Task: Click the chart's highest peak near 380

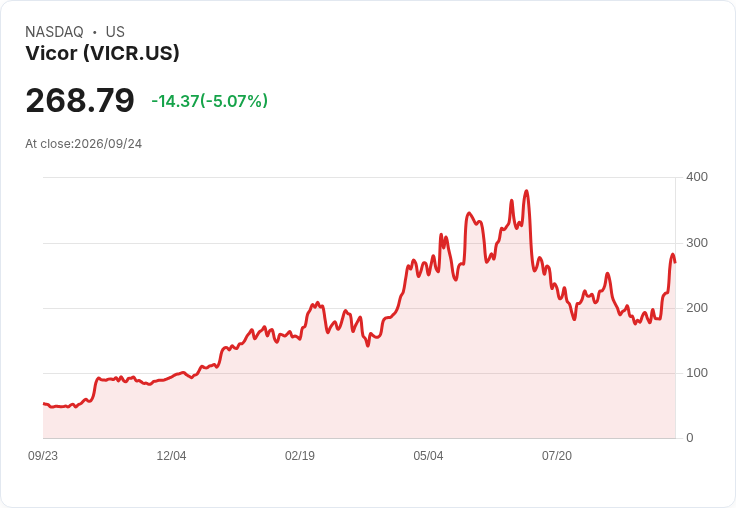Action: (526, 191)
